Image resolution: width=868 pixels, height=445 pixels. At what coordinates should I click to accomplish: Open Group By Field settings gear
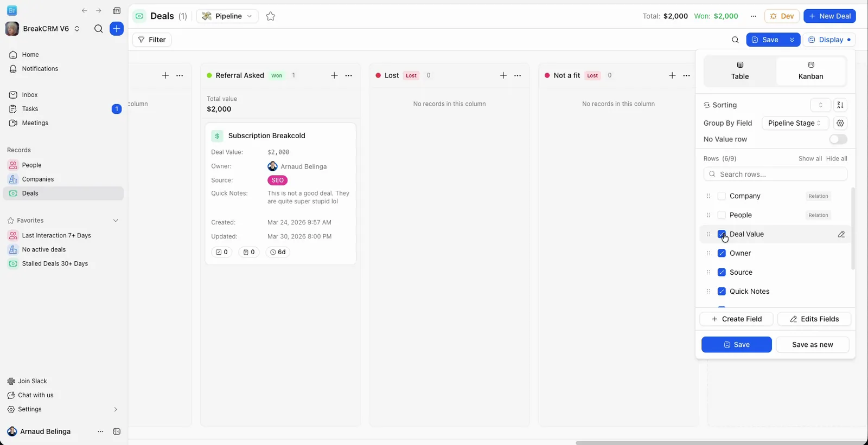coord(840,123)
